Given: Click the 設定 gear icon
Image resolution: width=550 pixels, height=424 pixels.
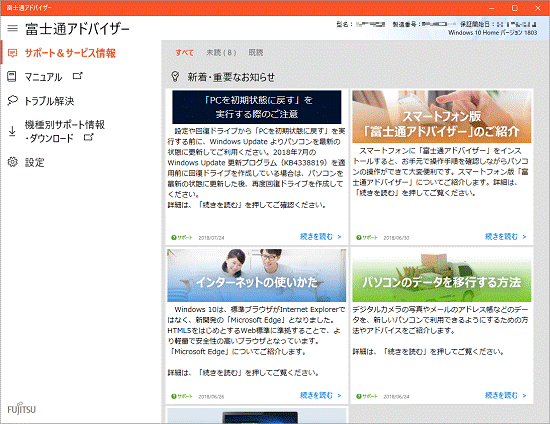Looking at the screenshot, I should 12,162.
